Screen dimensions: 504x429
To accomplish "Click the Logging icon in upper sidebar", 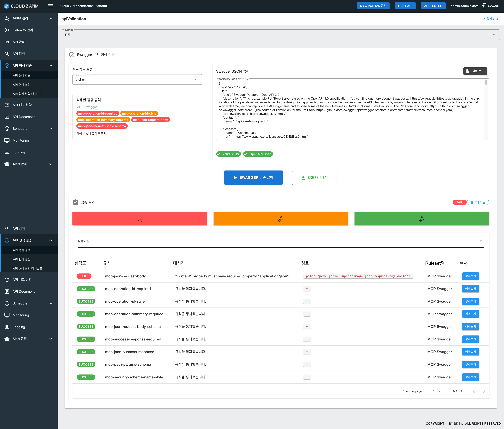I will 7,152.
